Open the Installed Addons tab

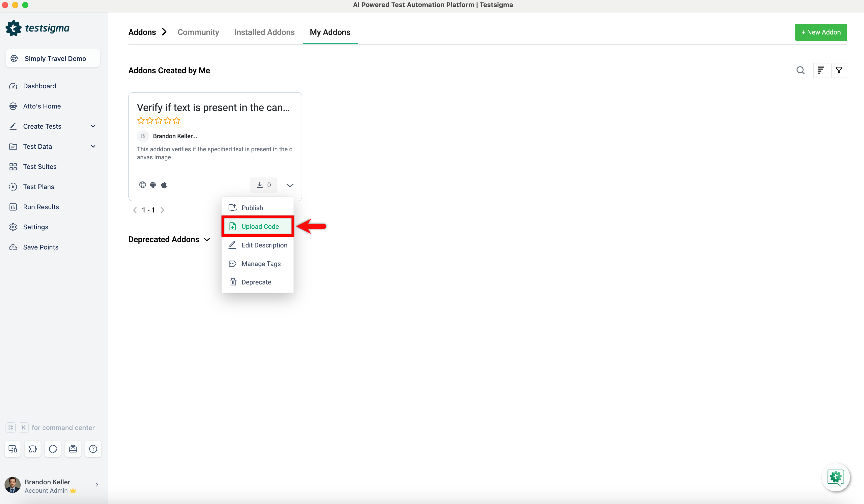(264, 32)
